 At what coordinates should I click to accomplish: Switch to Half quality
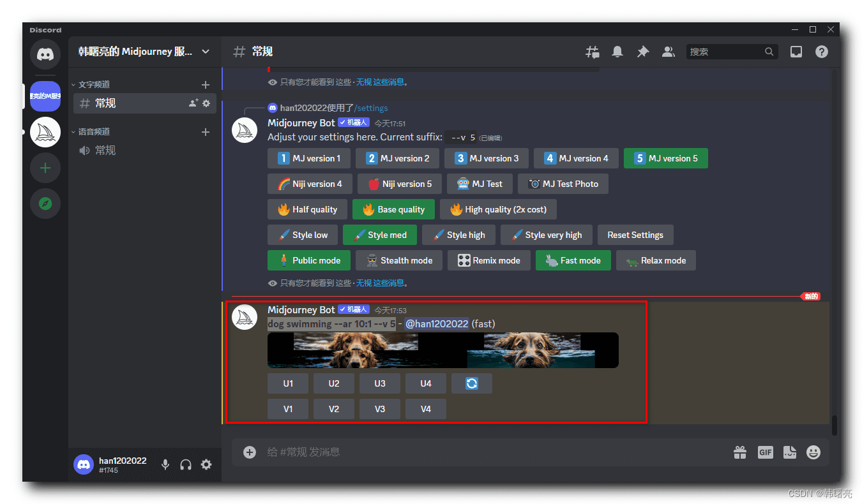[x=307, y=209]
